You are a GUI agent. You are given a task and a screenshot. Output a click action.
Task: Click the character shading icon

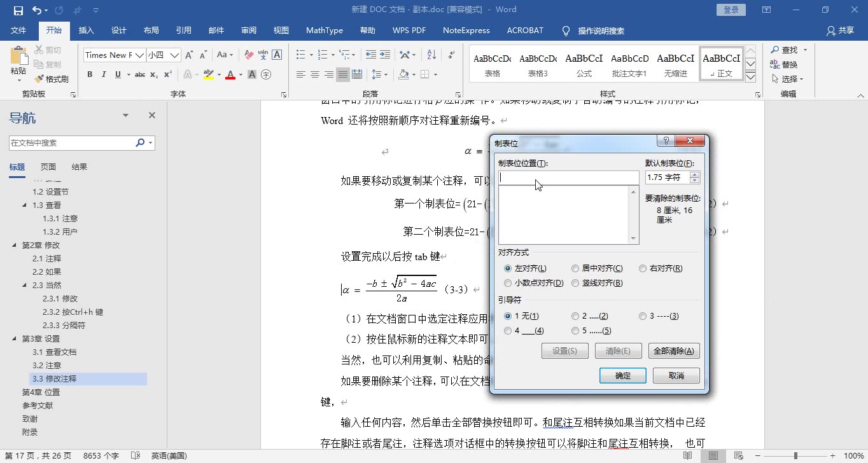[252, 74]
